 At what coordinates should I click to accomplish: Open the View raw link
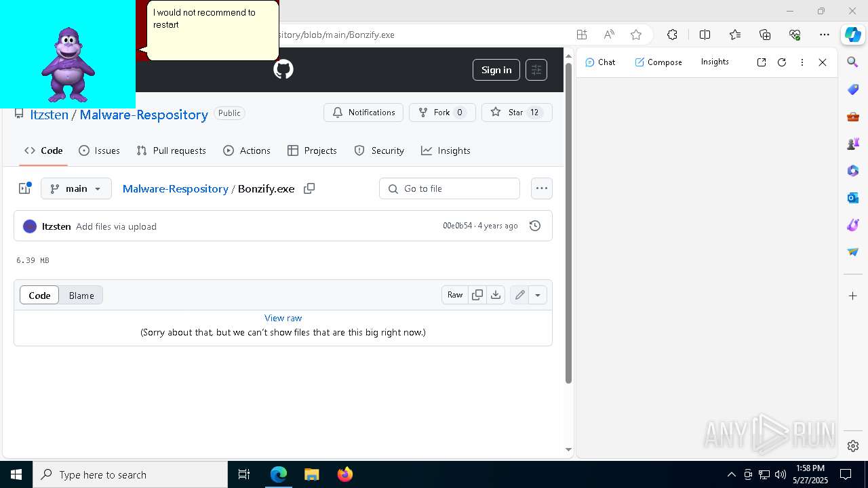283,318
